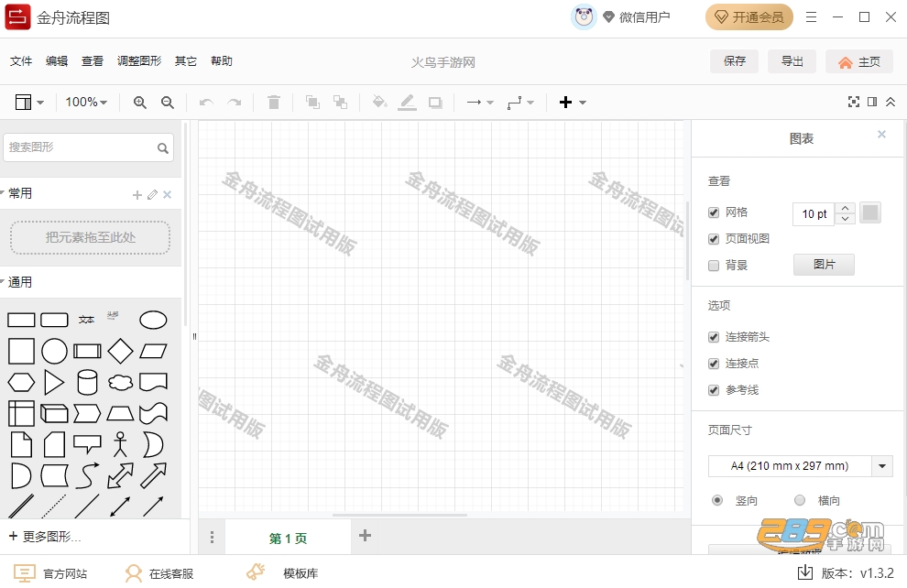Screen dimensions: 907x588
Task: Click the search magnifier in shape search
Action: pyautogui.click(x=163, y=148)
